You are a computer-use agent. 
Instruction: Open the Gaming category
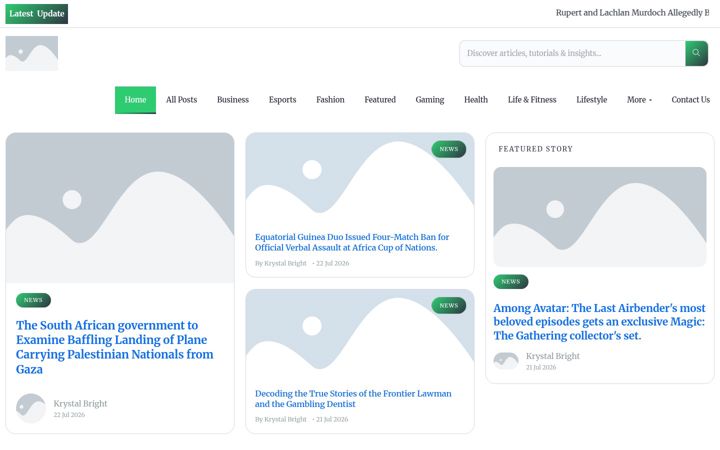pos(430,100)
